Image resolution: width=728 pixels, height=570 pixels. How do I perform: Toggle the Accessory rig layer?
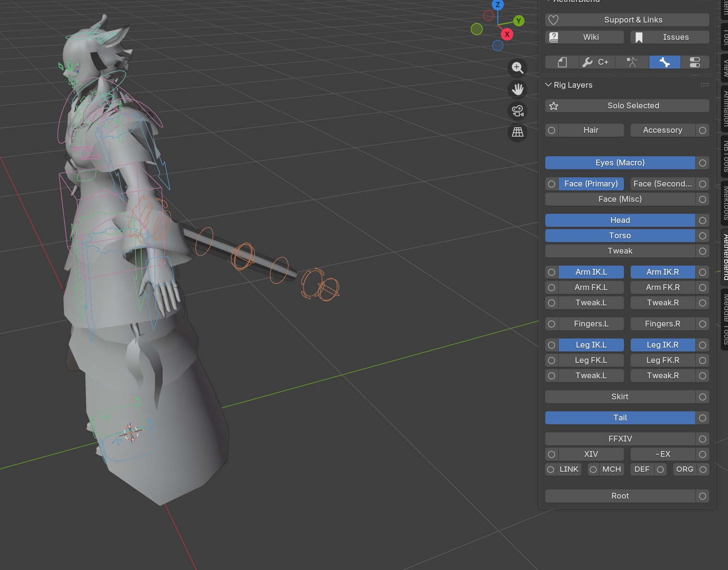pos(663,130)
